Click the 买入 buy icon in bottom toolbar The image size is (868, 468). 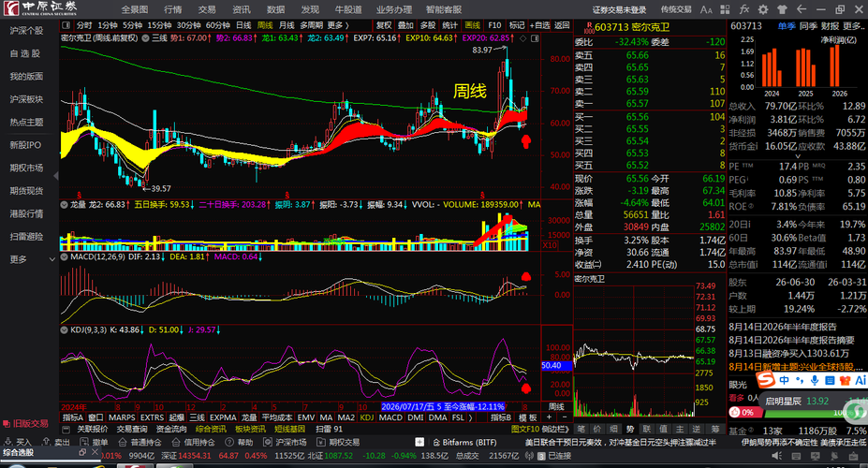[x=7, y=442]
